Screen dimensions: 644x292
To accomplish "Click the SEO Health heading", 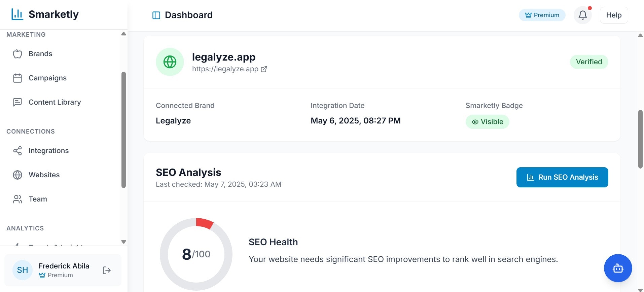I will 273,242.
